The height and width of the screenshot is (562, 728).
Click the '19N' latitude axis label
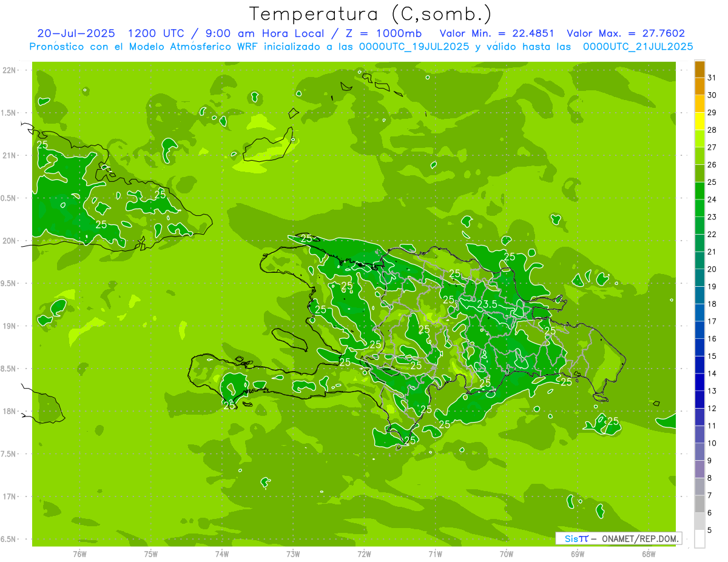(9, 326)
